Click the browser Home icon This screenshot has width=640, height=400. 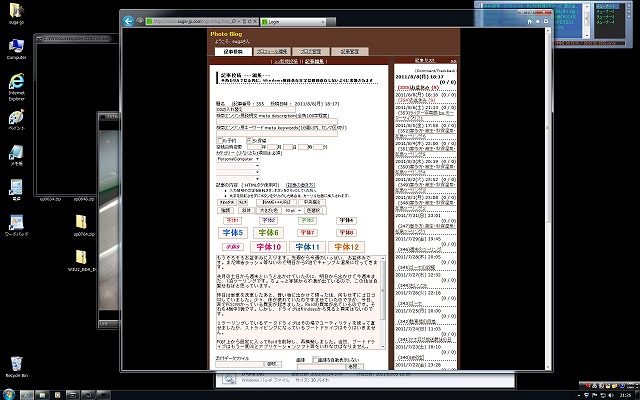click(x=529, y=22)
